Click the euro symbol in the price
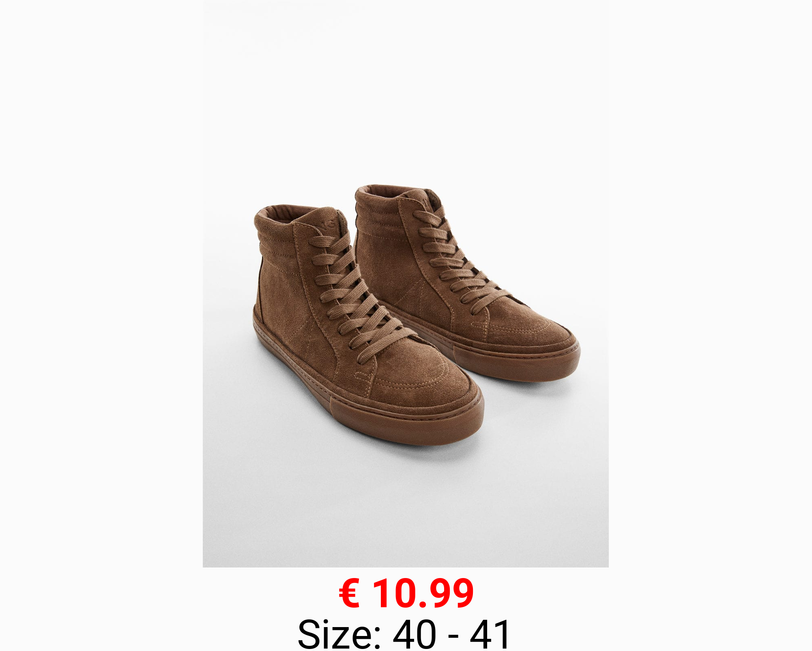812x651 pixels. (x=349, y=593)
